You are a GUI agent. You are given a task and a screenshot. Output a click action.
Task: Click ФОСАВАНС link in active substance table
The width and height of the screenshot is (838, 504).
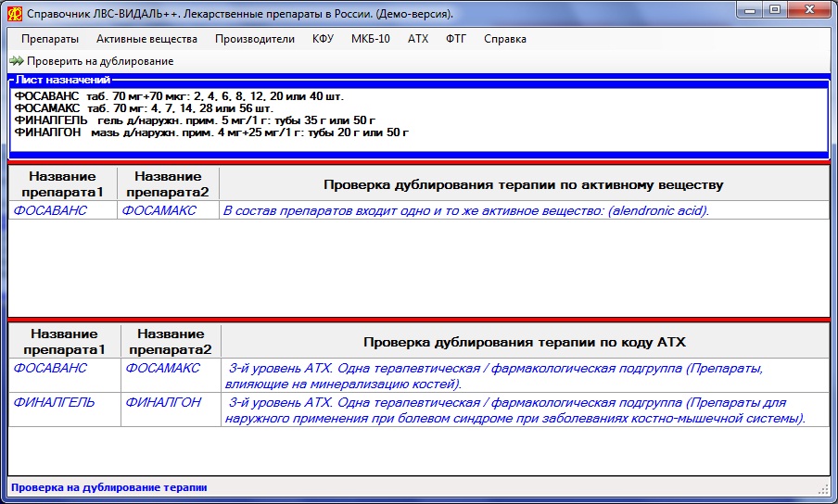tap(50, 211)
